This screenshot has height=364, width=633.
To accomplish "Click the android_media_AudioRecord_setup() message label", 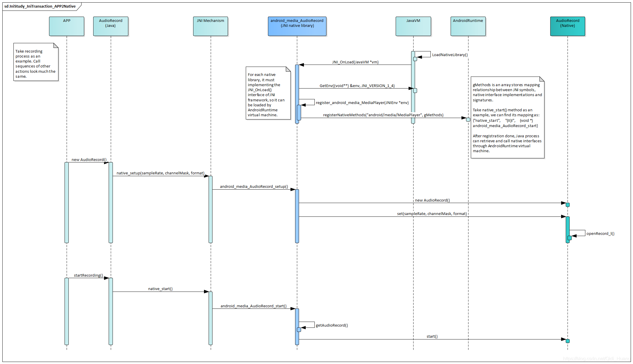I will (x=254, y=187).
